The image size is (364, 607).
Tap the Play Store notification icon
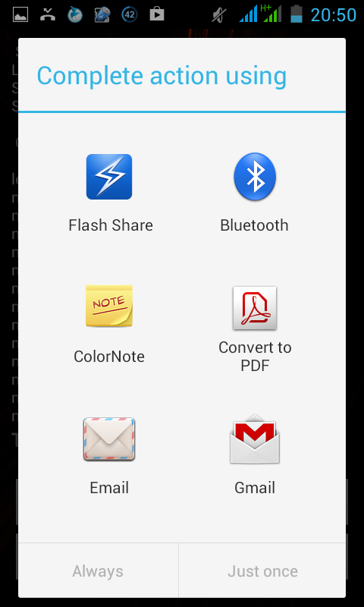click(157, 14)
